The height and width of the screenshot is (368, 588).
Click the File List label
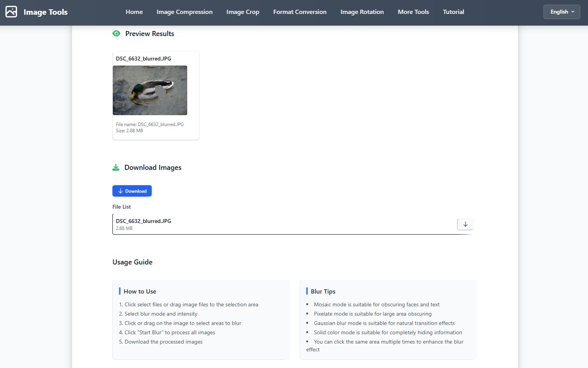point(122,207)
